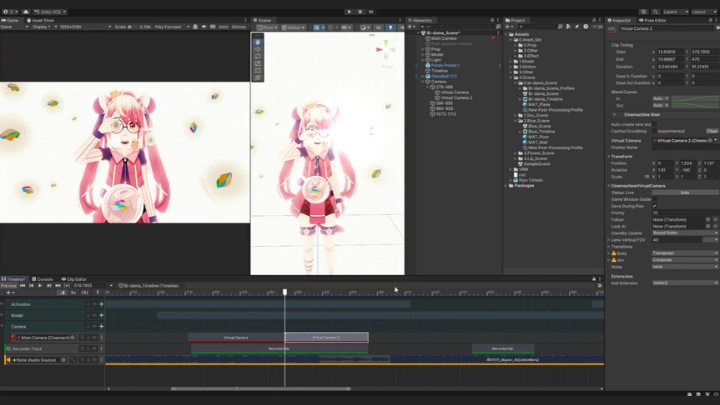The width and height of the screenshot is (720, 405).
Task: Toggle Save During Play checkbox
Action: tap(654, 206)
